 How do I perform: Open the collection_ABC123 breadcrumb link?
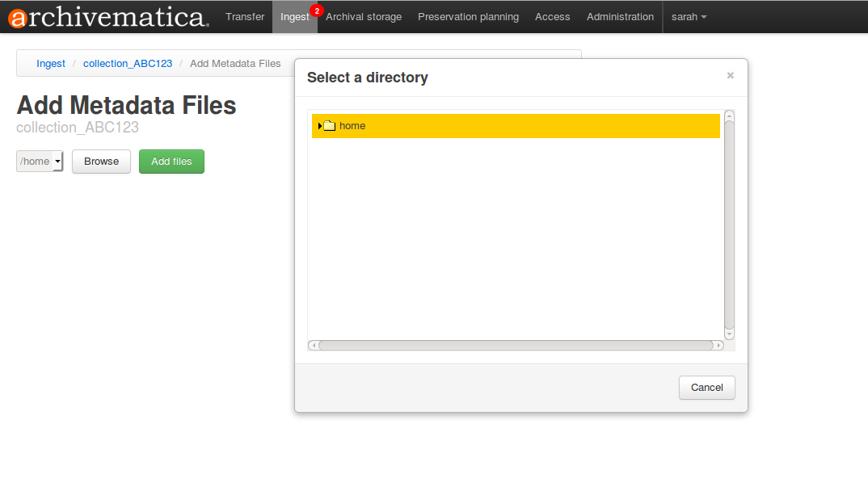click(x=128, y=64)
